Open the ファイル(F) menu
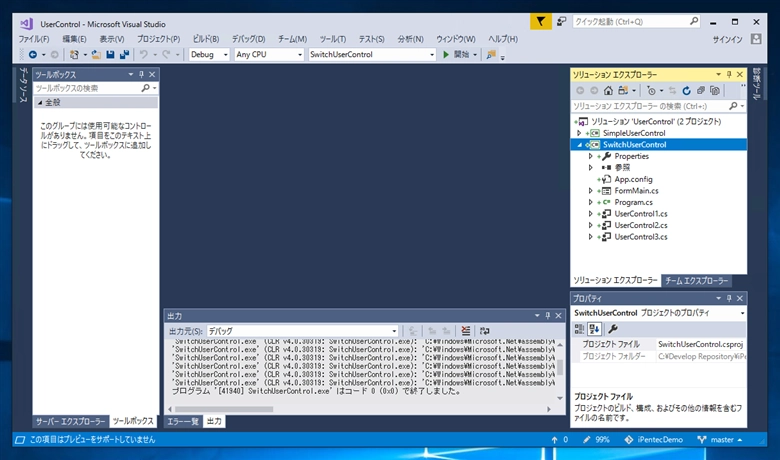The image size is (780, 460). pos(34,39)
